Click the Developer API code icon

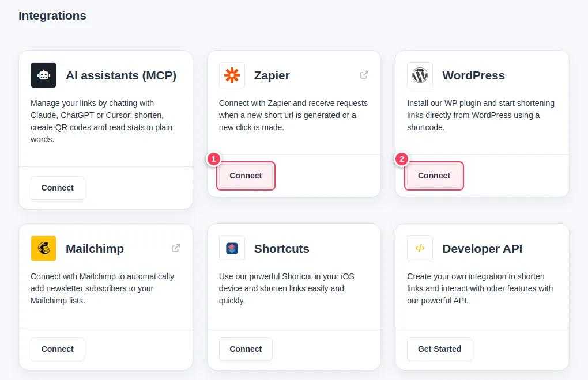click(x=420, y=248)
